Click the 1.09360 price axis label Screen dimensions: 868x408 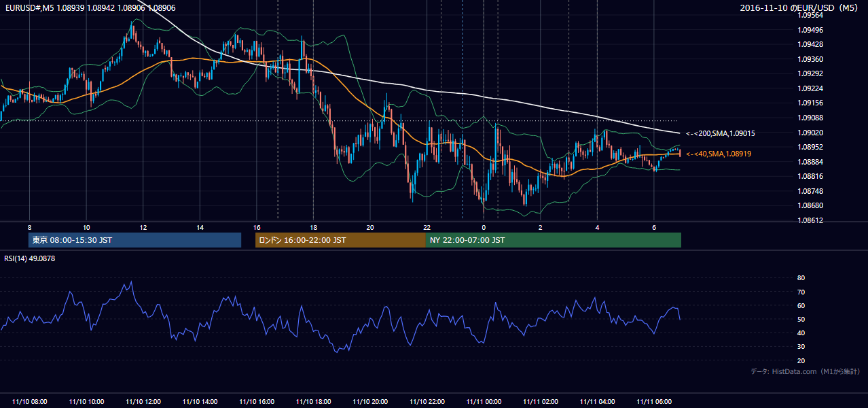click(x=810, y=59)
